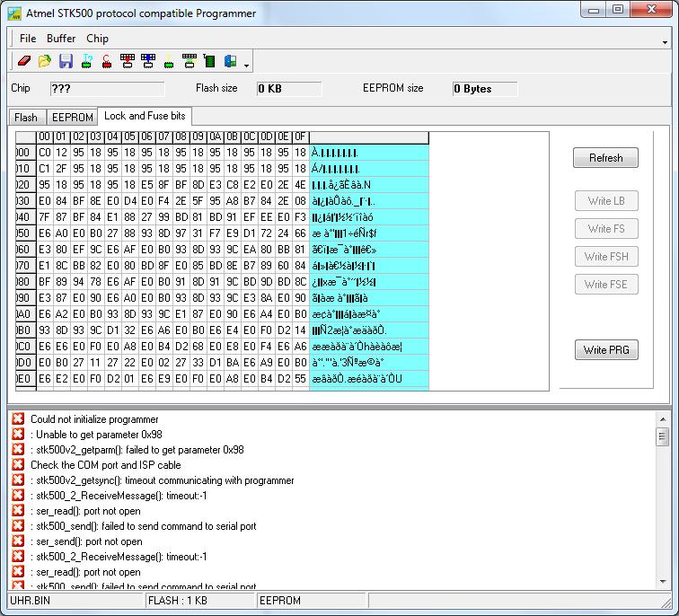
Task: Click the Write FS button
Action: [x=606, y=229]
